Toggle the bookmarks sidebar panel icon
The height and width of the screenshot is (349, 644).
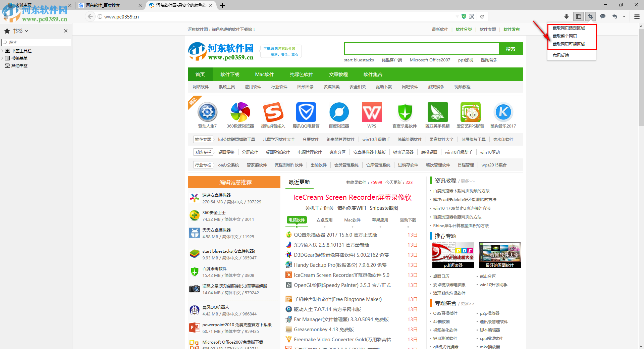coord(578,16)
